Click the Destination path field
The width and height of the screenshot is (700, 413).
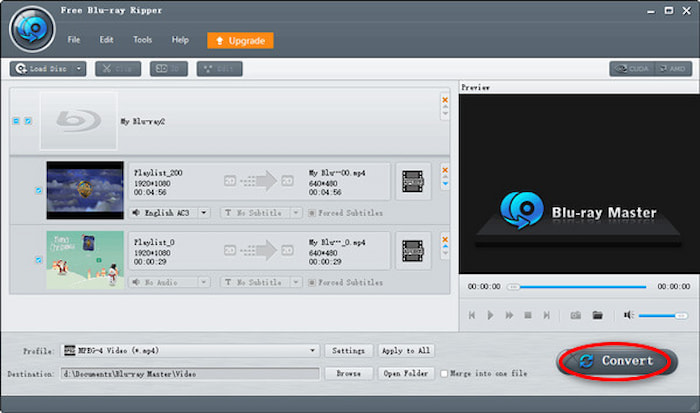coord(190,374)
